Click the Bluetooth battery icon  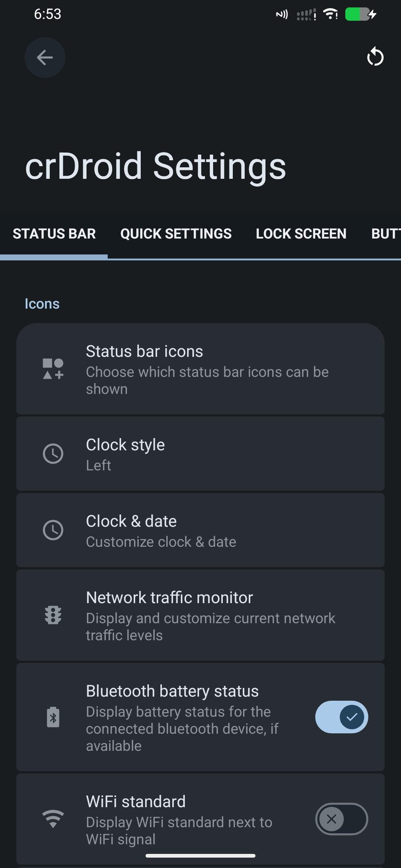(53, 717)
